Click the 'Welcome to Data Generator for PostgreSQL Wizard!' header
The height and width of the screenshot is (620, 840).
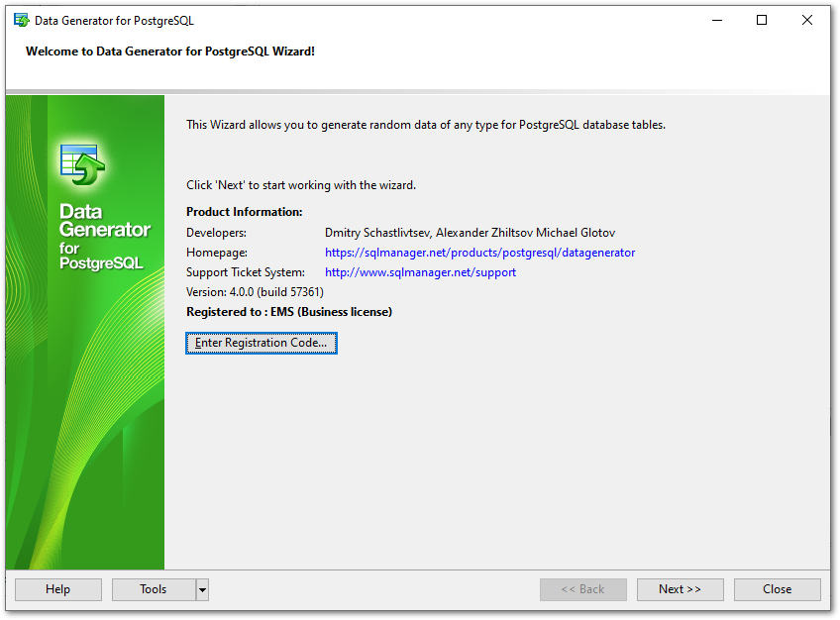170,52
